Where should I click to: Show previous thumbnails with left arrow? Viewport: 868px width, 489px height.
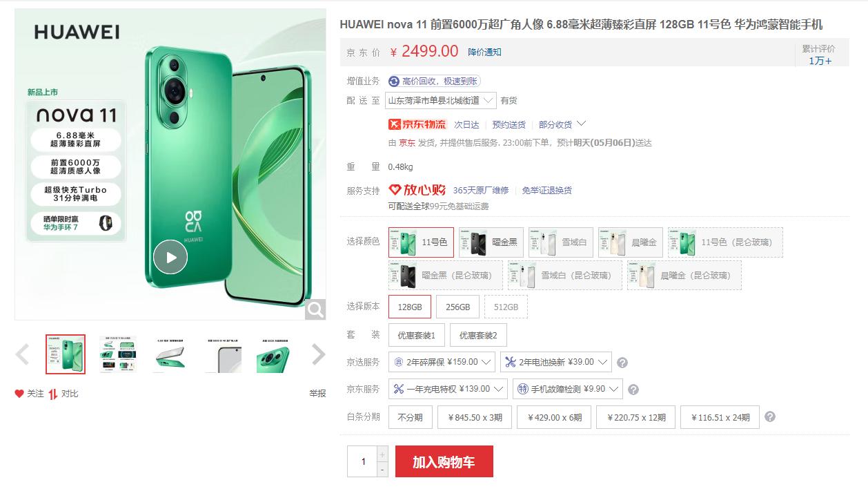(x=23, y=355)
